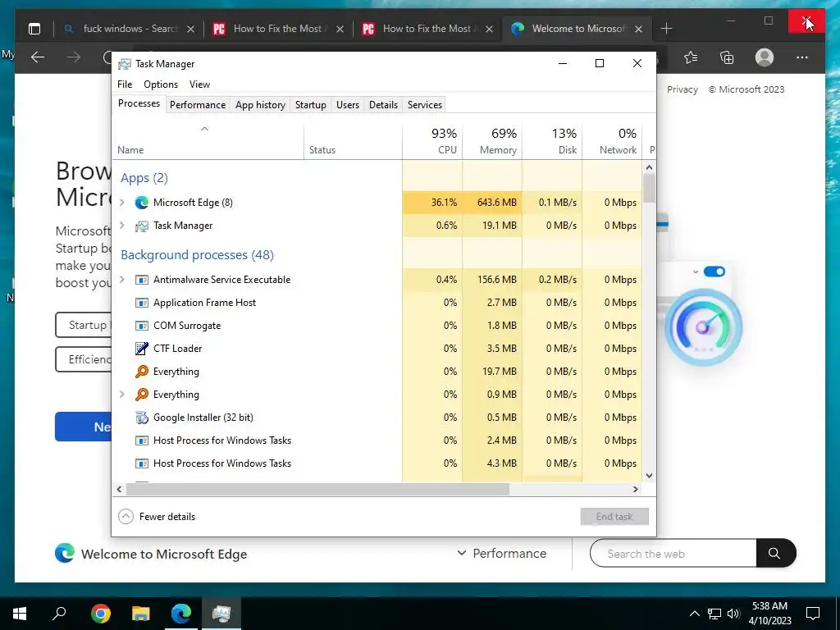This screenshot has width=840, height=630.
Task: Open the Windows Start menu
Action: click(20, 613)
